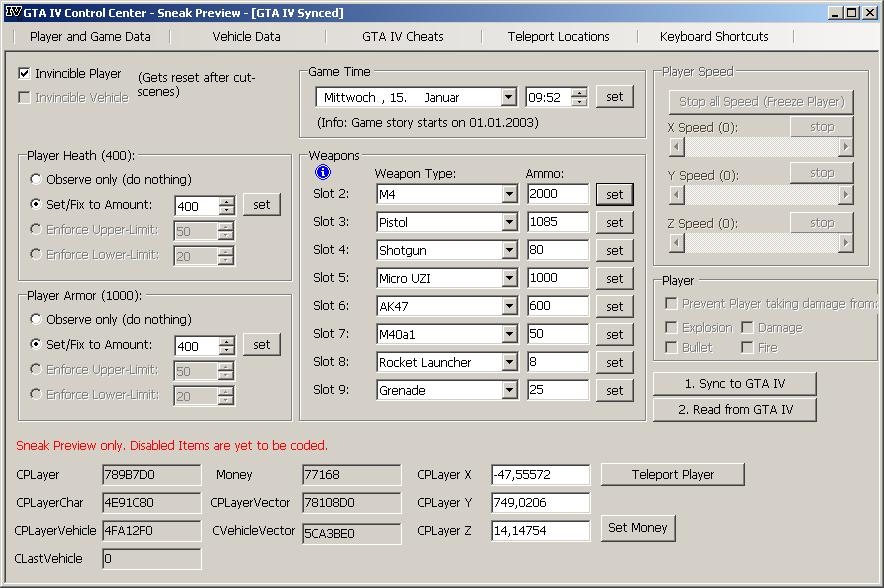Viewport: 884px width, 588px height.
Task: Set the Slot 8 Rocket Launcher ammo
Action: [x=615, y=362]
